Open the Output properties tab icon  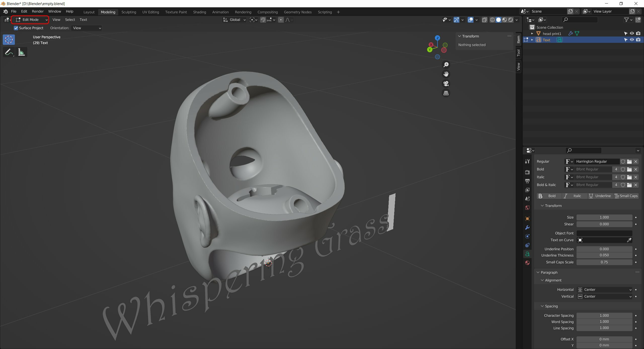coord(527,181)
